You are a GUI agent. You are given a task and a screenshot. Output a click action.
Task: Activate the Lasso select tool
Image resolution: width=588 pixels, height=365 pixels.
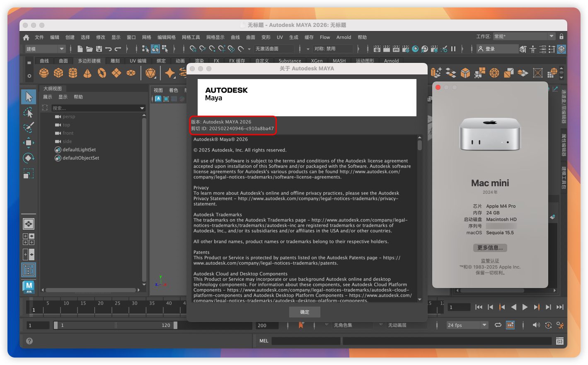point(29,113)
